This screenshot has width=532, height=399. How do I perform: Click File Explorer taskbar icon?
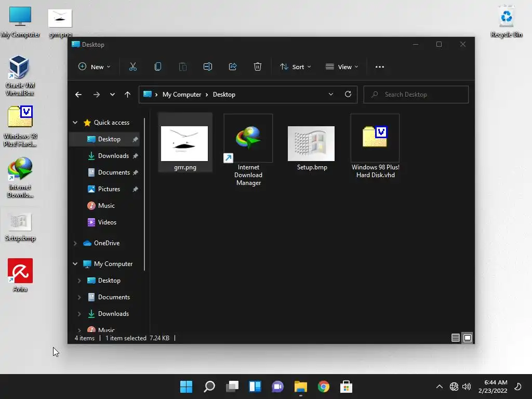pos(301,387)
